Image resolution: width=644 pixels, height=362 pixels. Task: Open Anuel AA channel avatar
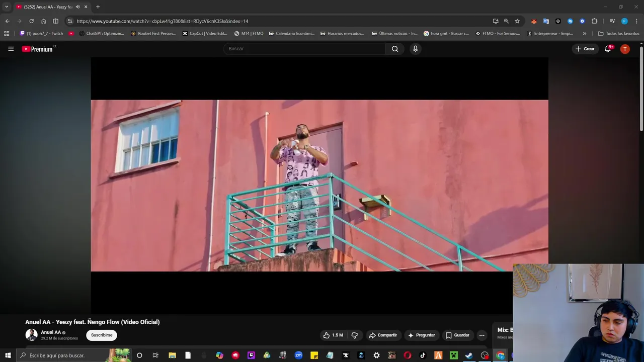click(x=31, y=335)
